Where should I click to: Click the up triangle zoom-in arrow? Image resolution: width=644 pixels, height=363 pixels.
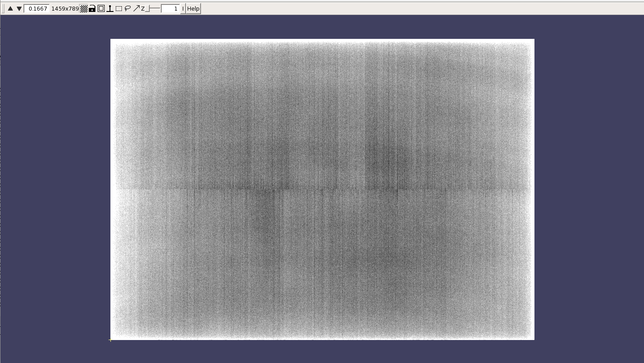[x=11, y=8]
